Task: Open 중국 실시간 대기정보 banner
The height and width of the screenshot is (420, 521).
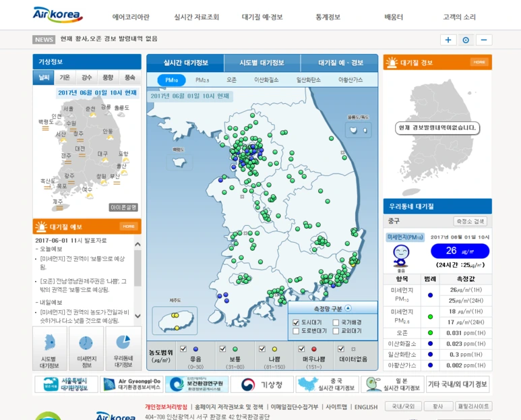Action: pos(328,384)
